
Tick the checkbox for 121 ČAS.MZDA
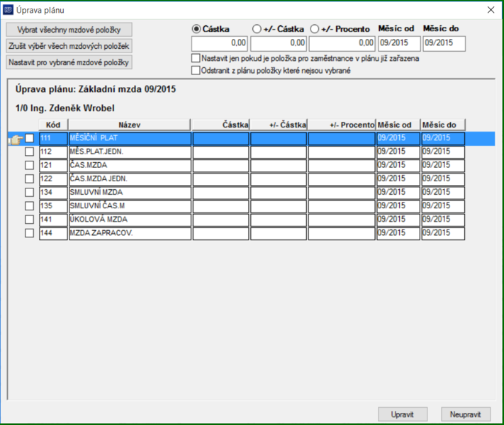29,165
